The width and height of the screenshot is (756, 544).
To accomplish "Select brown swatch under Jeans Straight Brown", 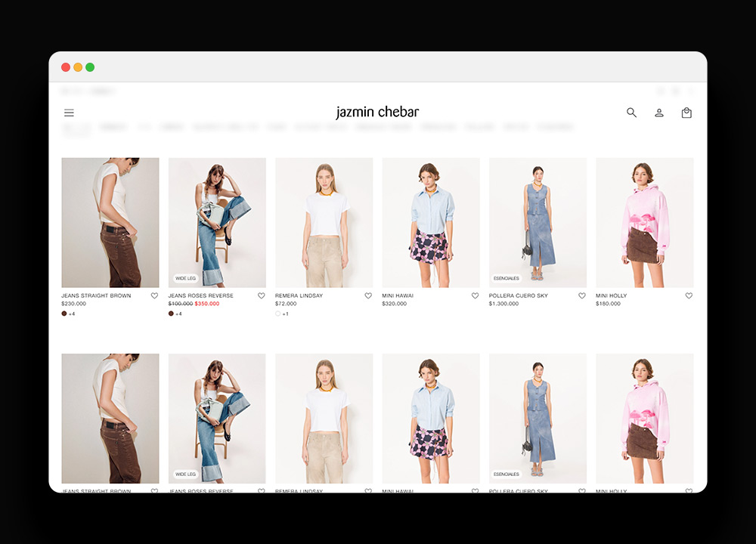I will (64, 314).
